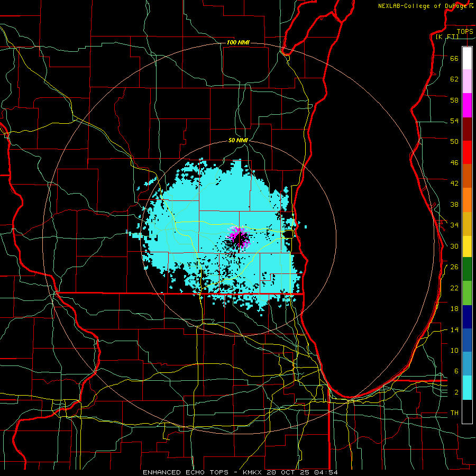The image size is (476, 476).
Task: Click the light pink legend segment
Action: (467, 81)
